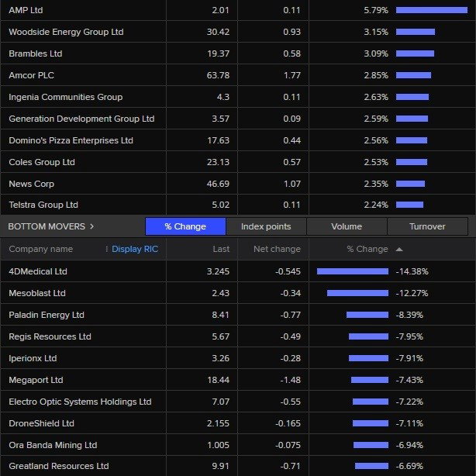Click Paladin net change -0.77
This screenshot has height=476, width=476.
(290, 315)
